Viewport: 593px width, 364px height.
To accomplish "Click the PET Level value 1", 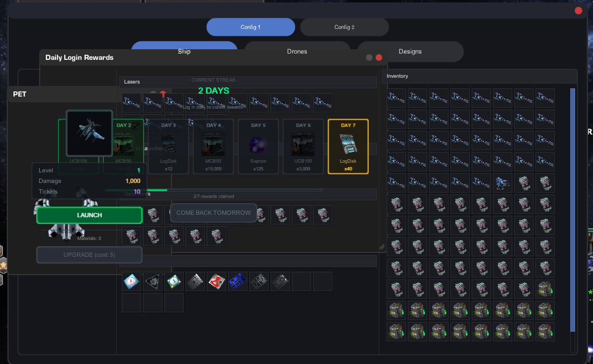I will [x=139, y=170].
